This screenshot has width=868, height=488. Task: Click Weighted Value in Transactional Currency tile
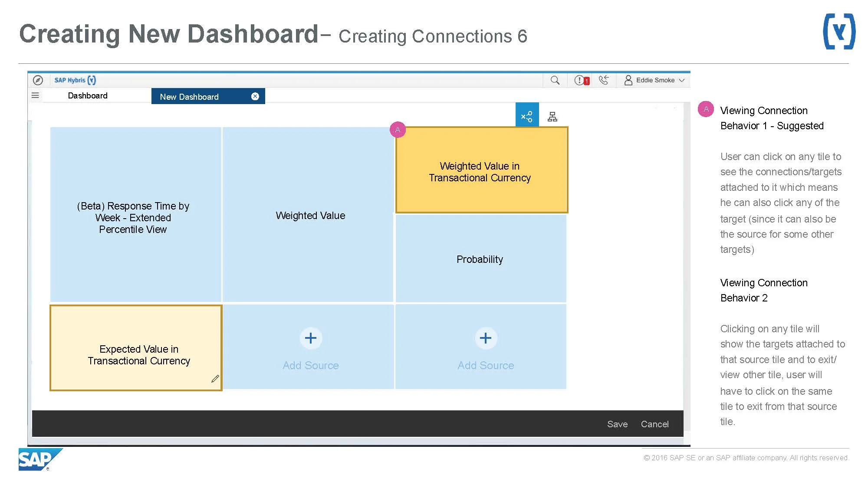click(481, 170)
